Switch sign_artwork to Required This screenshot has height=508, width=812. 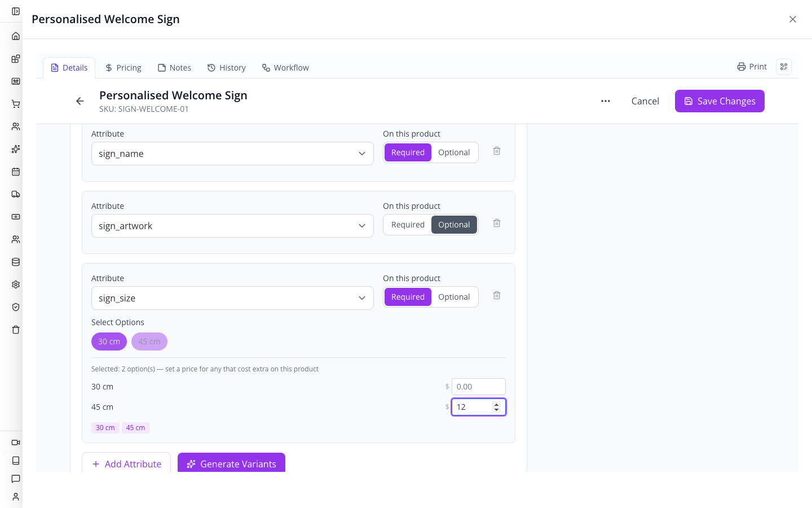click(x=408, y=225)
